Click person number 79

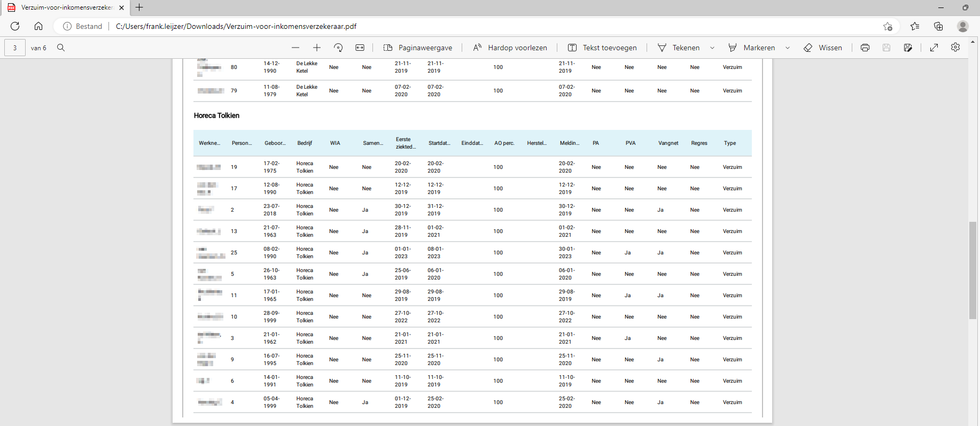(x=234, y=91)
